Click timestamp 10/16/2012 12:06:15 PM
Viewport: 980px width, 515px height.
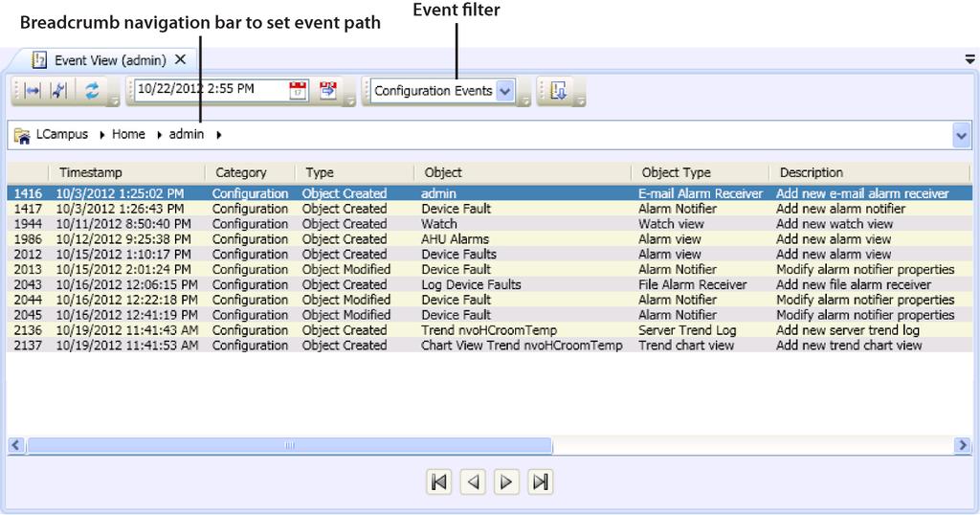click(127, 284)
